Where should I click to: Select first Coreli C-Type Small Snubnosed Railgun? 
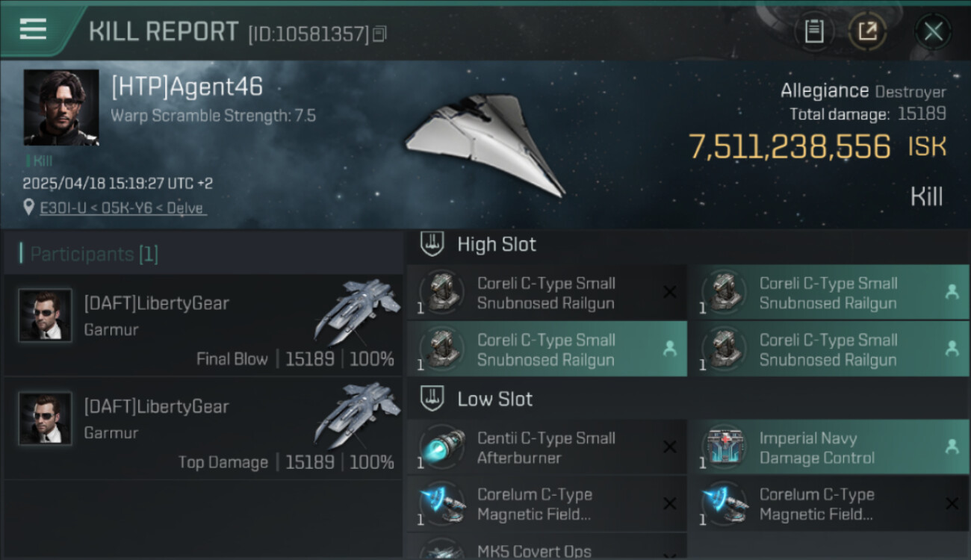(547, 293)
